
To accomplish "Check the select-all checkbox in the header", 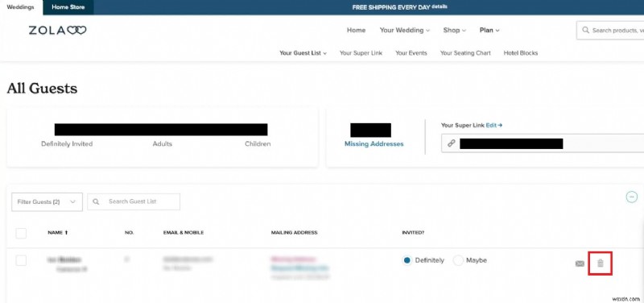I will pyautogui.click(x=21, y=233).
